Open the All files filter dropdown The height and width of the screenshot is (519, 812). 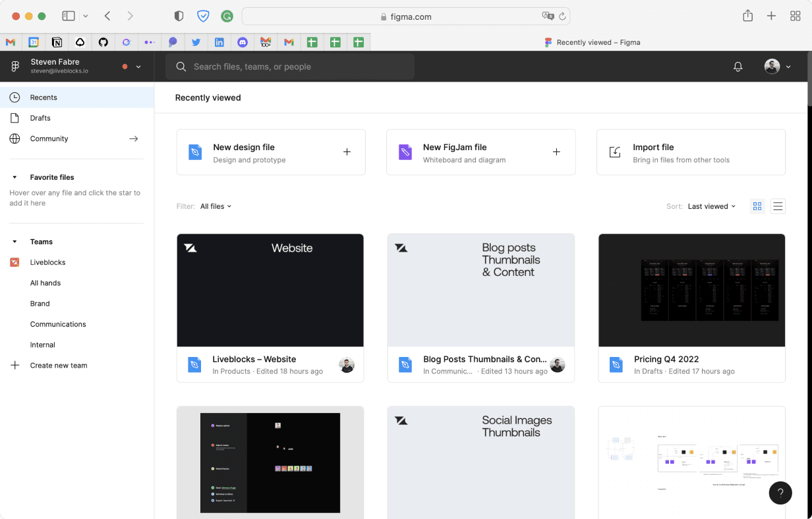click(x=216, y=206)
